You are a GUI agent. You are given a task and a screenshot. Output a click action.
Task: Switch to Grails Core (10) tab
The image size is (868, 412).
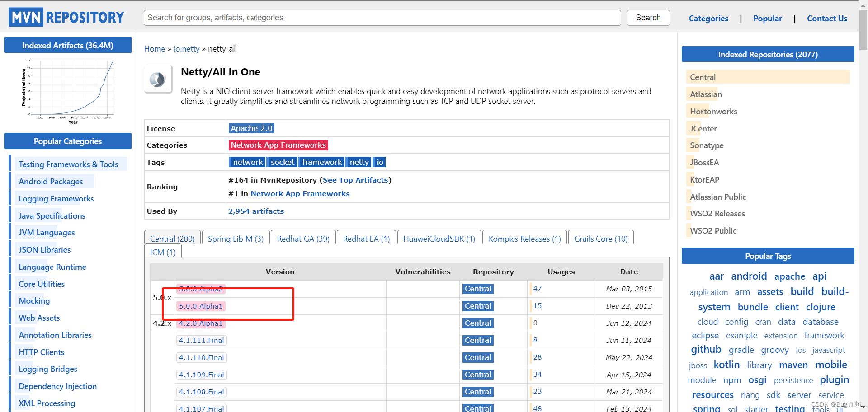coord(601,239)
